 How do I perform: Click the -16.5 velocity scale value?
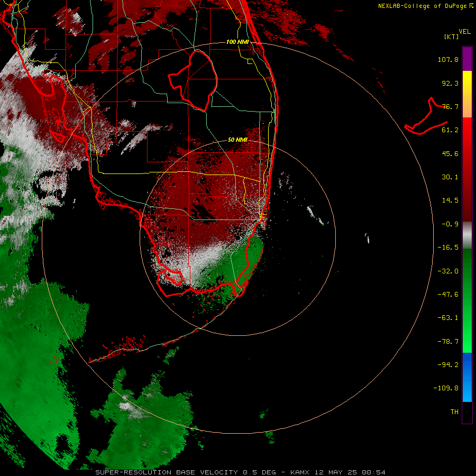(x=448, y=248)
